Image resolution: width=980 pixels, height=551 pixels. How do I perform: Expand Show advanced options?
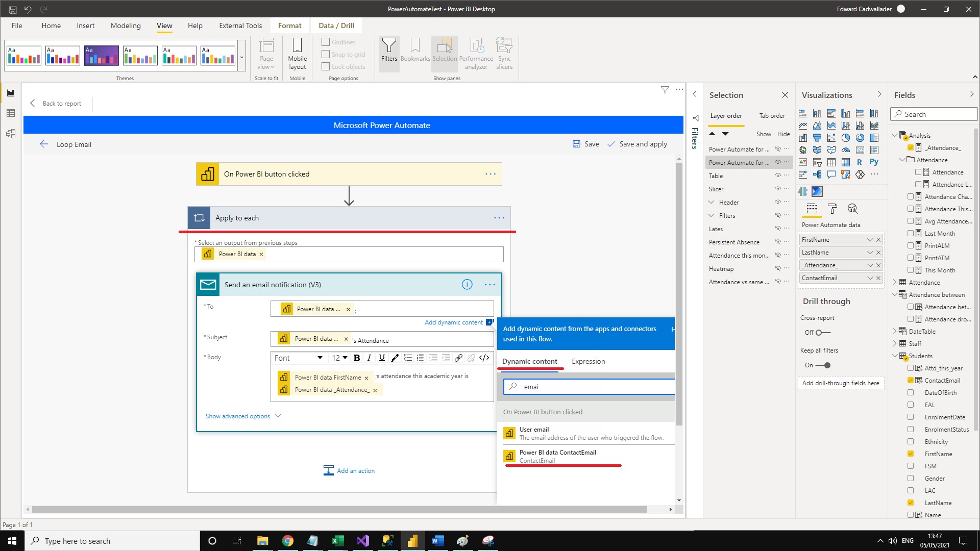(x=243, y=416)
